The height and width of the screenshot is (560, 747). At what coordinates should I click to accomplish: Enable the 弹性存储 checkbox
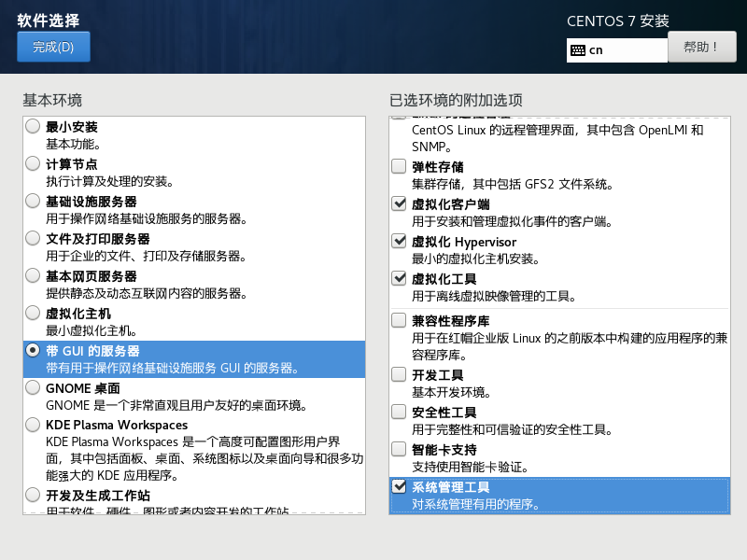[399, 166]
